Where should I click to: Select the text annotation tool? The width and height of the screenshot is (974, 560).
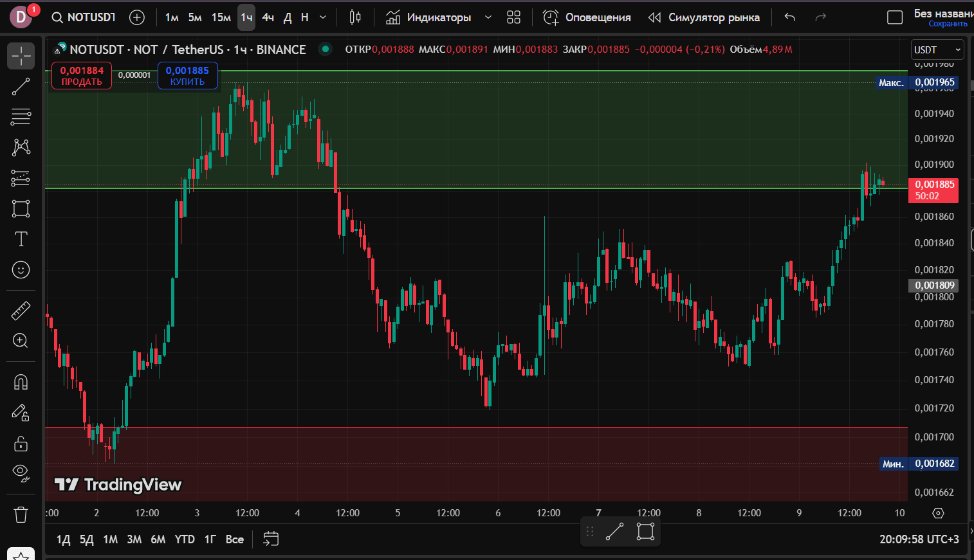click(x=21, y=239)
